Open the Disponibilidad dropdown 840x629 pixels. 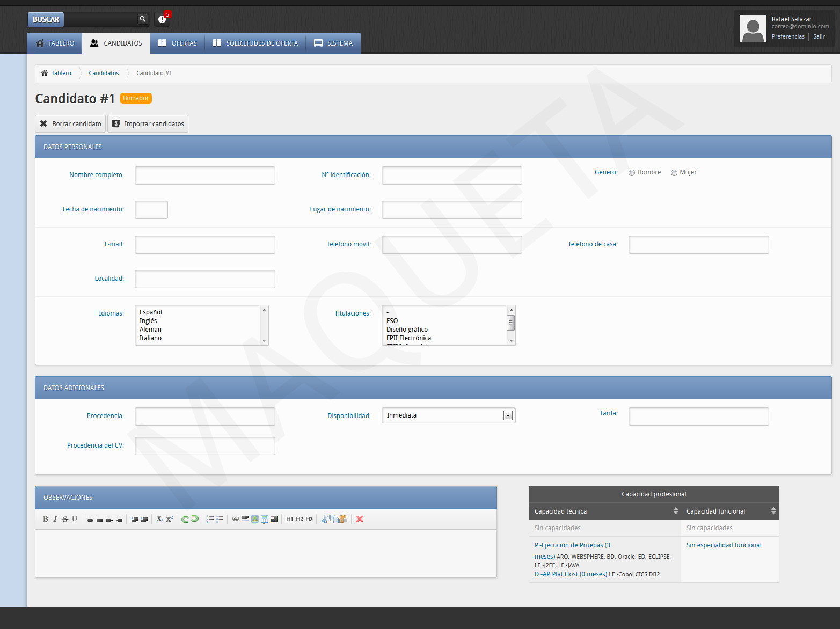point(508,415)
